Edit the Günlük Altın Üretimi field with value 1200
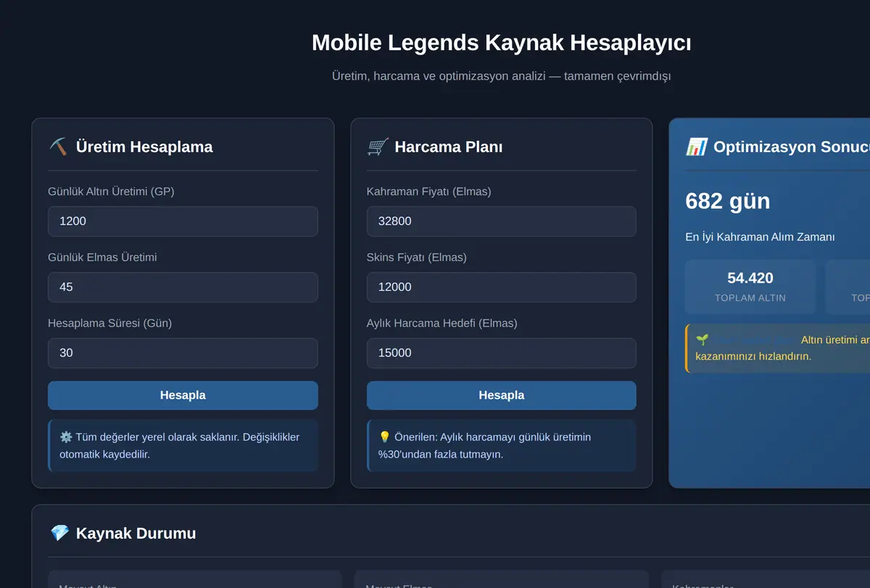870x588 pixels. (183, 221)
